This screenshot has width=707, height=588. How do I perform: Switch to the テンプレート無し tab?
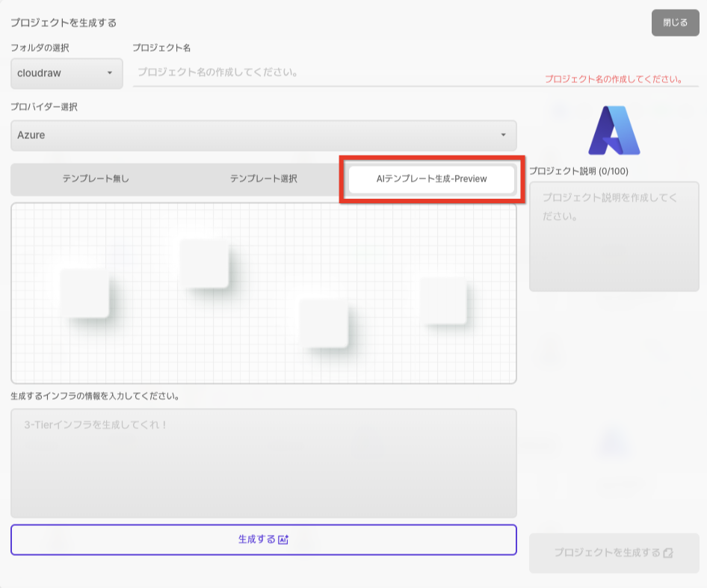tap(96, 179)
